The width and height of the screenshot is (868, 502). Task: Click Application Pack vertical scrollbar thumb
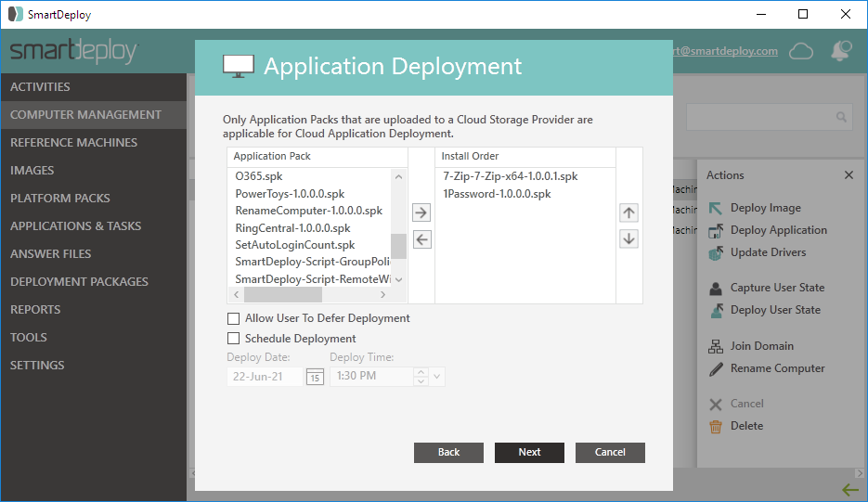pyautogui.click(x=398, y=246)
